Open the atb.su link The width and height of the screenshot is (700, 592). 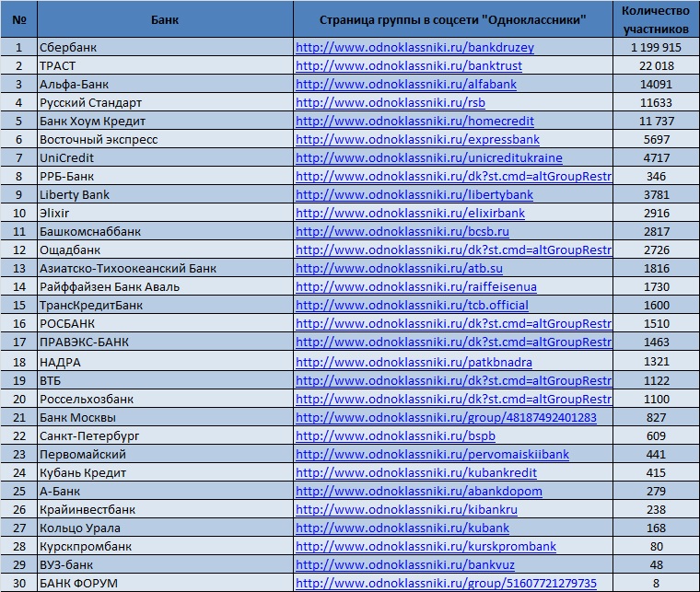tap(399, 268)
